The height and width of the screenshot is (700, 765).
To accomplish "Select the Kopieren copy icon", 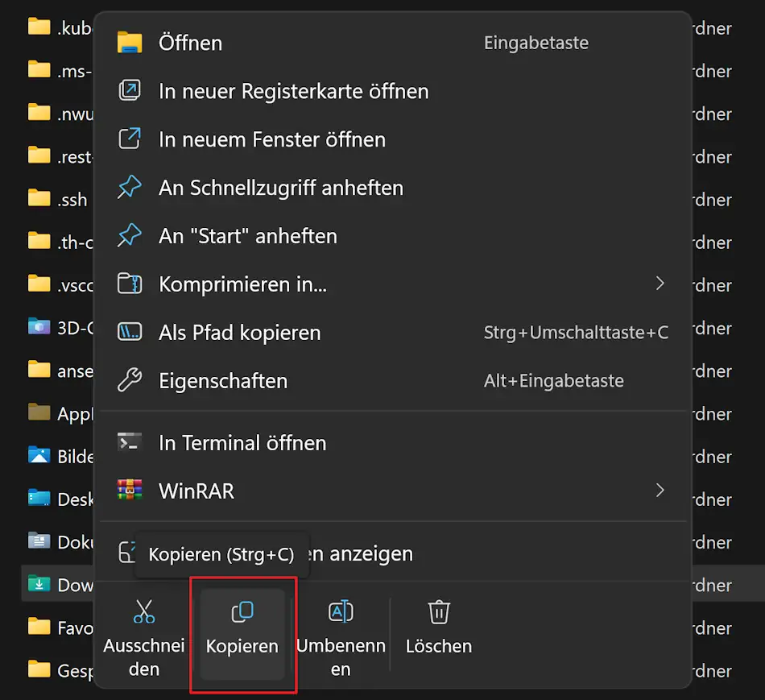I will tap(242, 611).
